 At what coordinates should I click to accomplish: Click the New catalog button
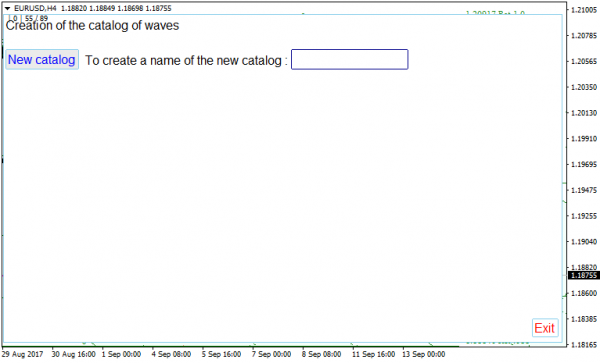pos(42,60)
